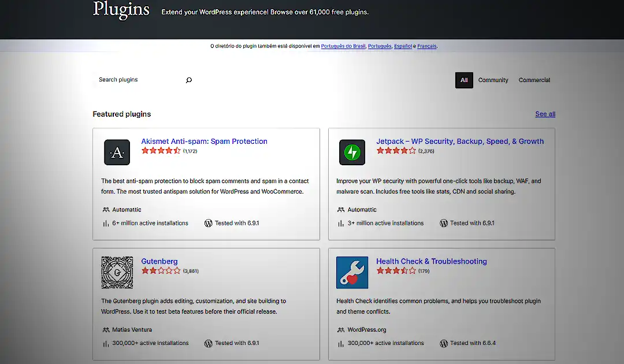This screenshot has width=624, height=364.
Task: Switch directory to Português do Brasil
Action: [x=343, y=46]
